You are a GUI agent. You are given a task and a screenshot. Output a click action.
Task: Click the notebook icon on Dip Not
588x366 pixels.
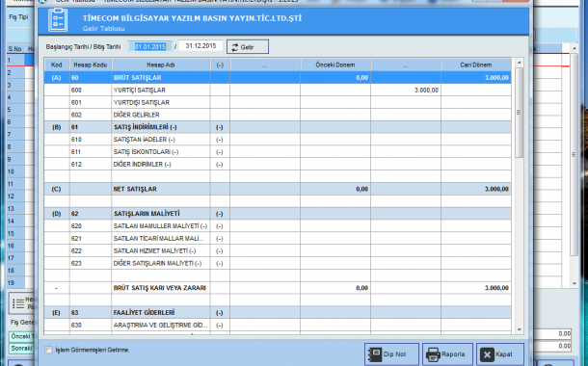coord(374,354)
